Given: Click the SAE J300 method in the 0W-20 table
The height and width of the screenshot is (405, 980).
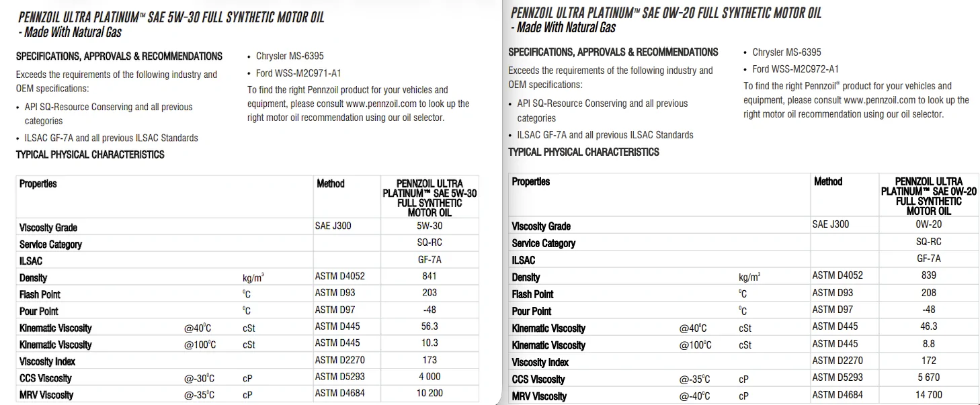Looking at the screenshot, I should pyautogui.click(x=830, y=224).
